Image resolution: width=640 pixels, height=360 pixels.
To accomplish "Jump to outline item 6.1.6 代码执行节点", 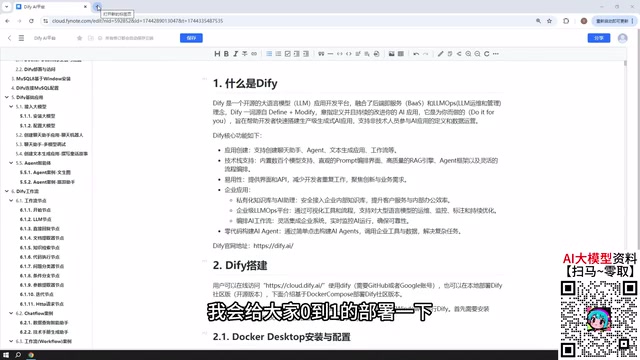I will click(x=40, y=257).
